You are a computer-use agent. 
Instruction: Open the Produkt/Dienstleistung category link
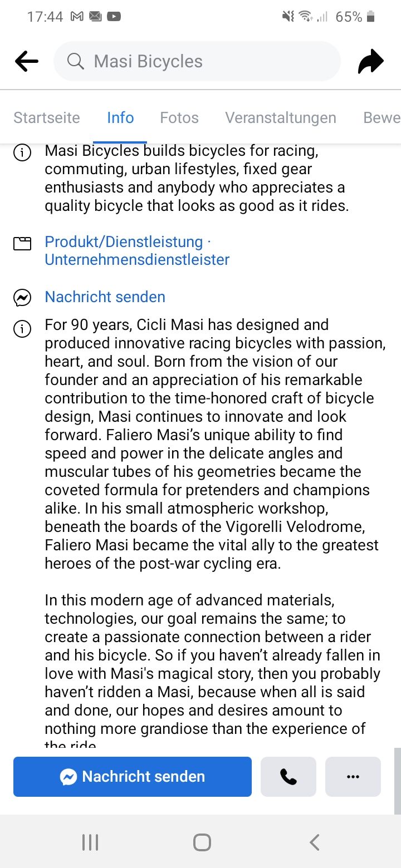click(124, 241)
